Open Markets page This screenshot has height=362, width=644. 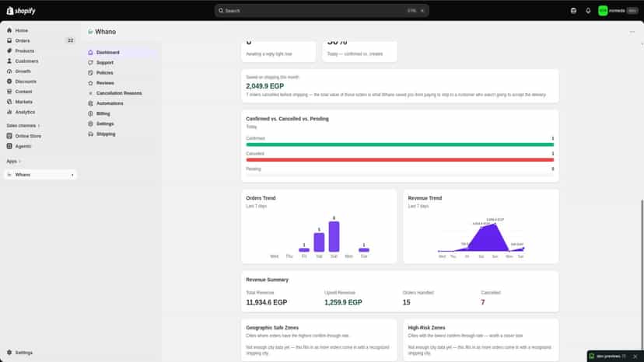24,102
